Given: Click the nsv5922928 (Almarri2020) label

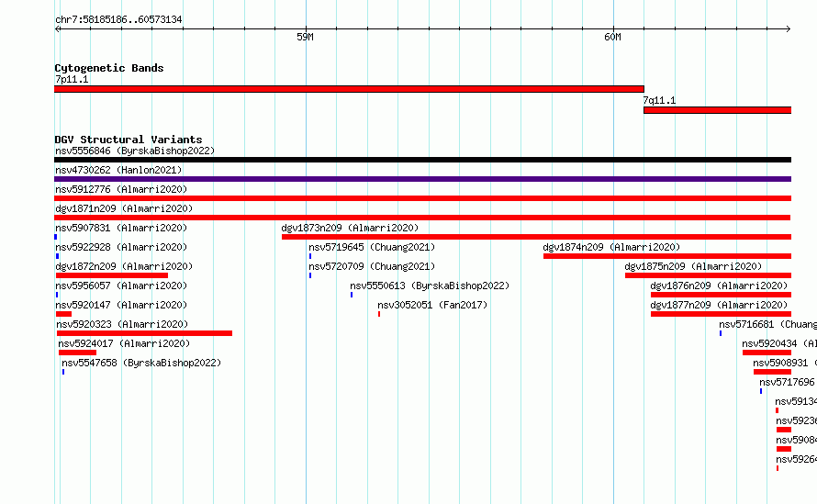Looking at the screenshot, I should coord(121,248).
